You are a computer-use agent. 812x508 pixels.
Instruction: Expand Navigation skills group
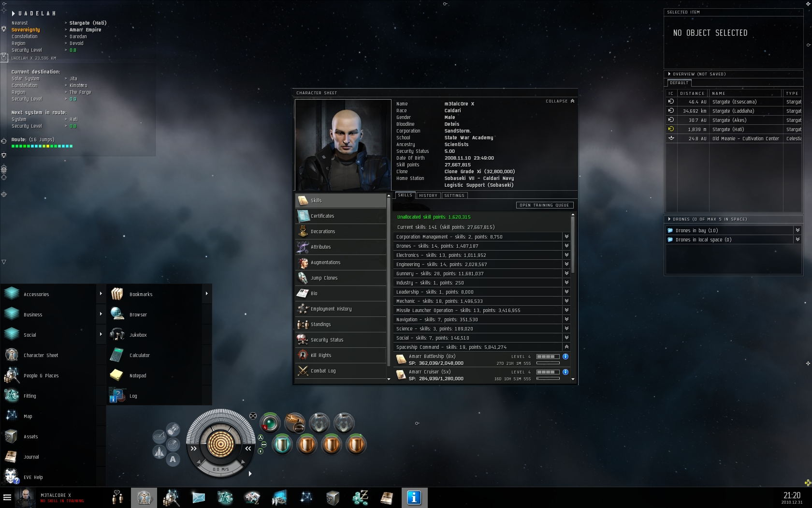pos(566,319)
